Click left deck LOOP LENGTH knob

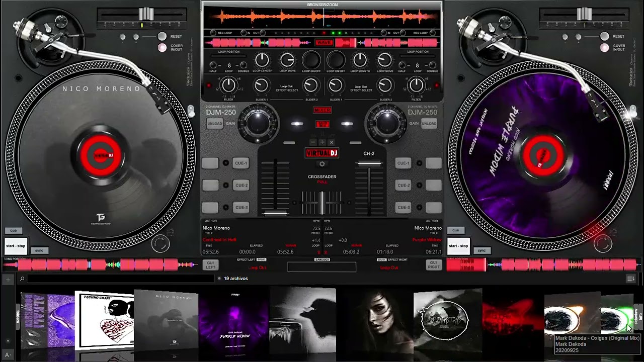click(x=262, y=60)
